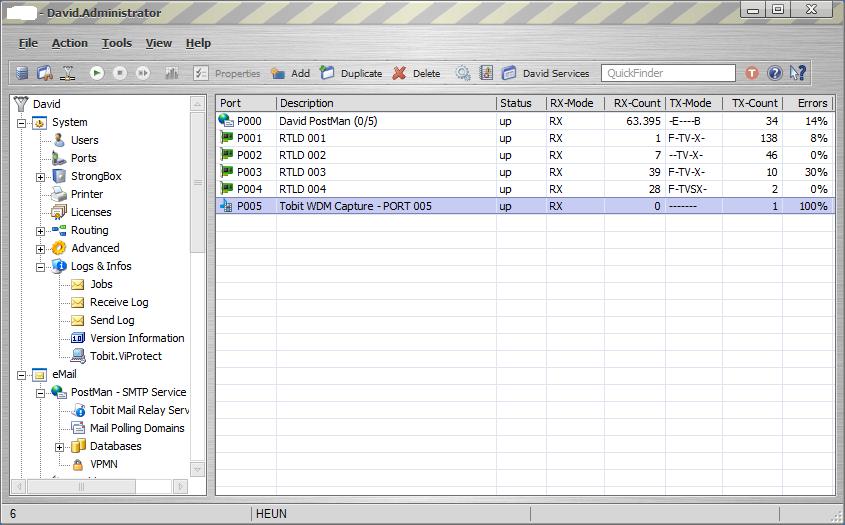Select Ports in the tree
Image resolution: width=845 pixels, height=525 pixels.
click(x=84, y=158)
